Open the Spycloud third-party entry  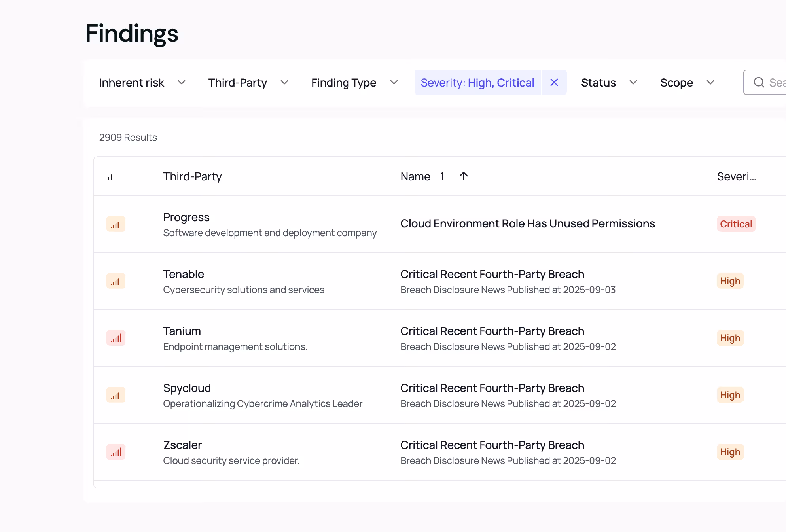pyautogui.click(x=187, y=388)
